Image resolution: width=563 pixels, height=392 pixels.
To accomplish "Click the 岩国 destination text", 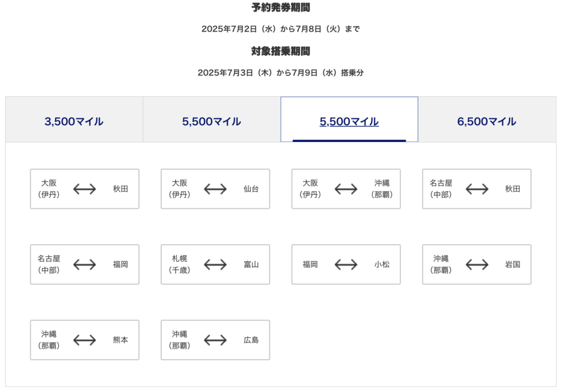I will point(512,264).
